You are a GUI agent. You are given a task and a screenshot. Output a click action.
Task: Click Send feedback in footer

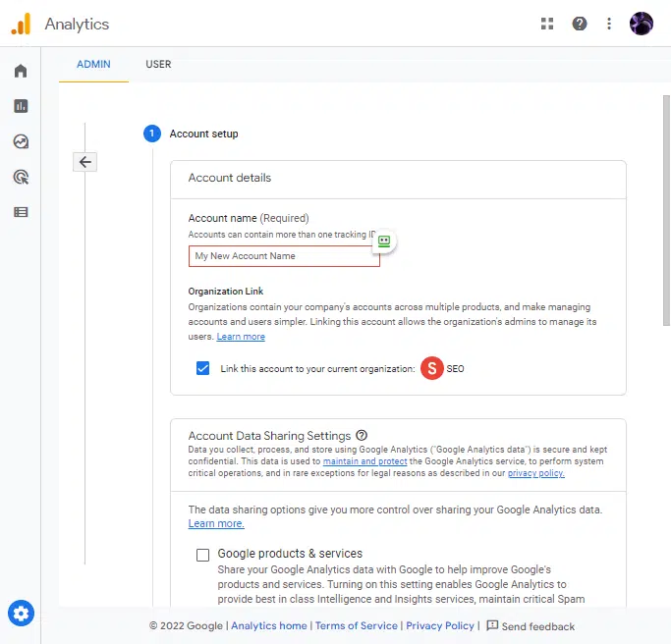click(x=538, y=626)
